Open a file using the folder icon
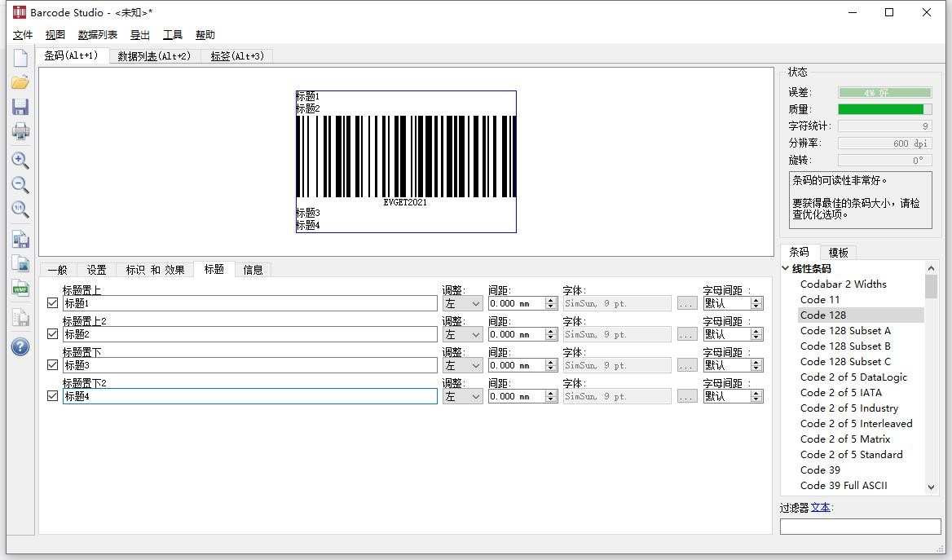Image resolution: width=952 pixels, height=560 pixels. (20, 82)
